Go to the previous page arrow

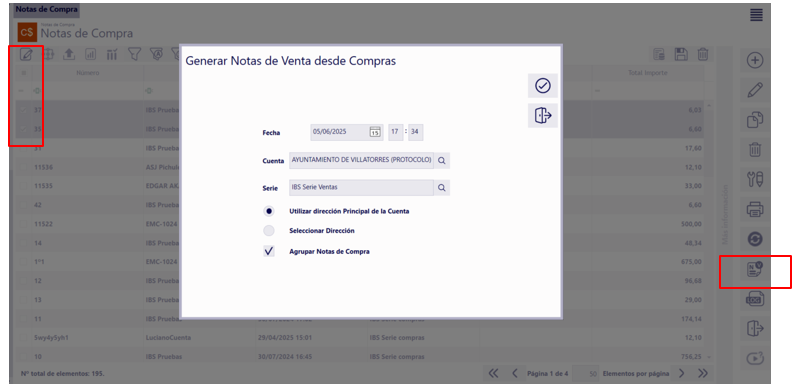pos(515,373)
